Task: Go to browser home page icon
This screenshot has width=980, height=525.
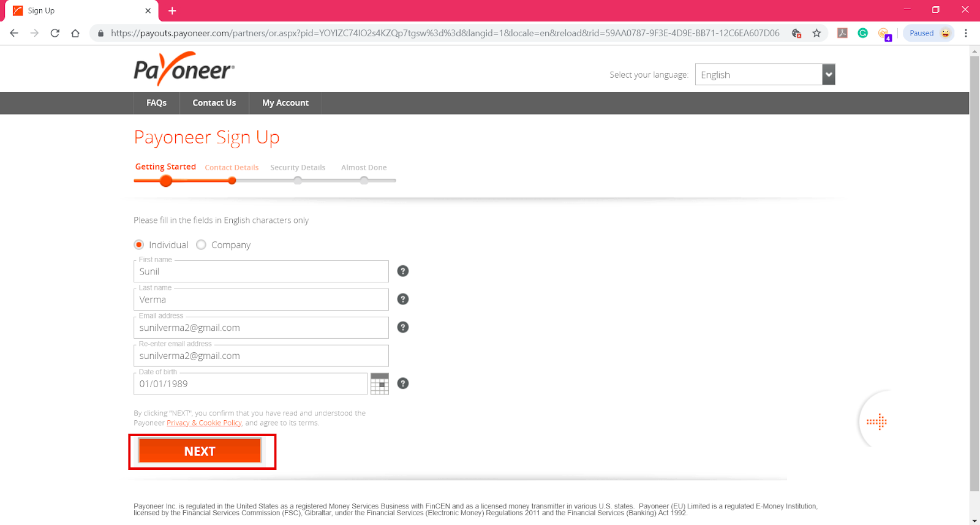Action: click(75, 33)
